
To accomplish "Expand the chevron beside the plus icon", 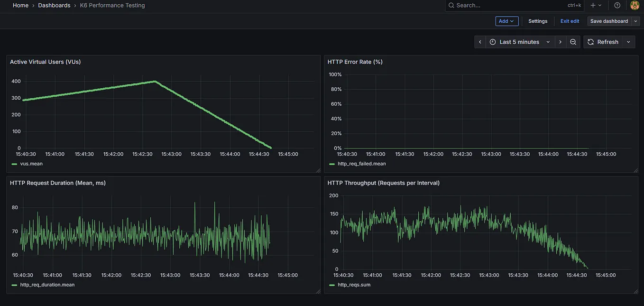I will click(600, 5).
